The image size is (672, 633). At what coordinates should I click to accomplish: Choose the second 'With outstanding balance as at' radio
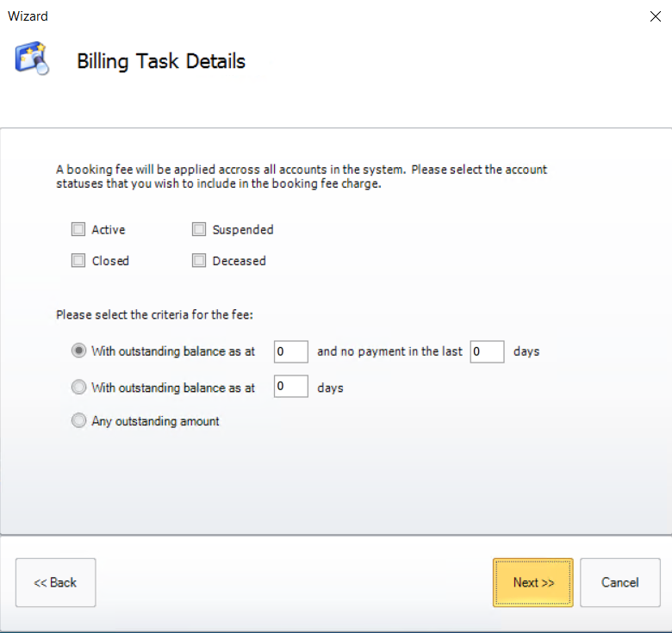tap(79, 388)
